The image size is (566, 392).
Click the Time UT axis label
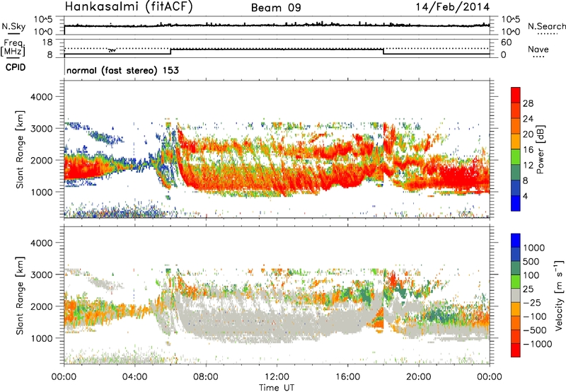[x=277, y=388]
